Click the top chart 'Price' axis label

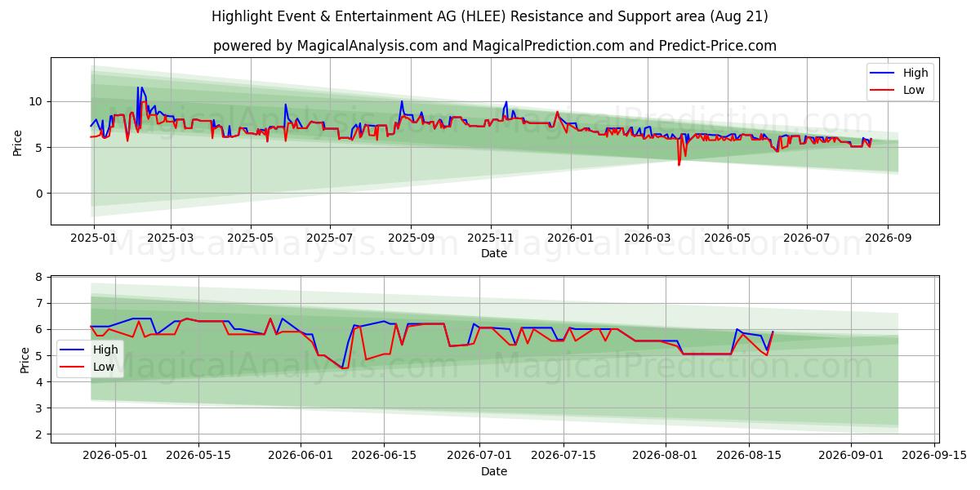(x=18, y=142)
